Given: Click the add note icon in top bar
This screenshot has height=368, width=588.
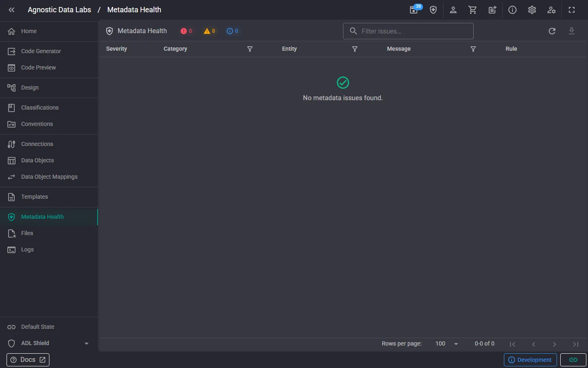Looking at the screenshot, I should point(492,10).
